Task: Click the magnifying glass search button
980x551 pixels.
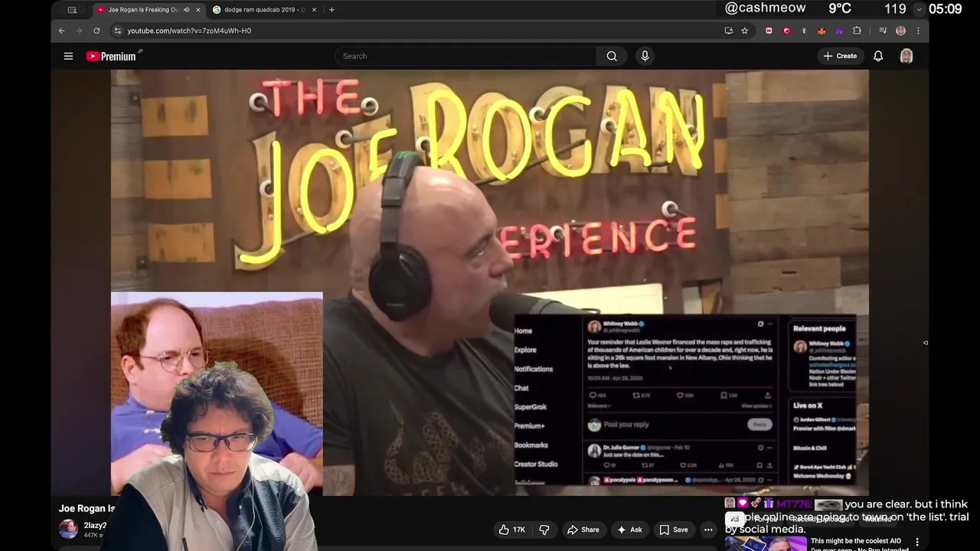Action: click(x=612, y=56)
